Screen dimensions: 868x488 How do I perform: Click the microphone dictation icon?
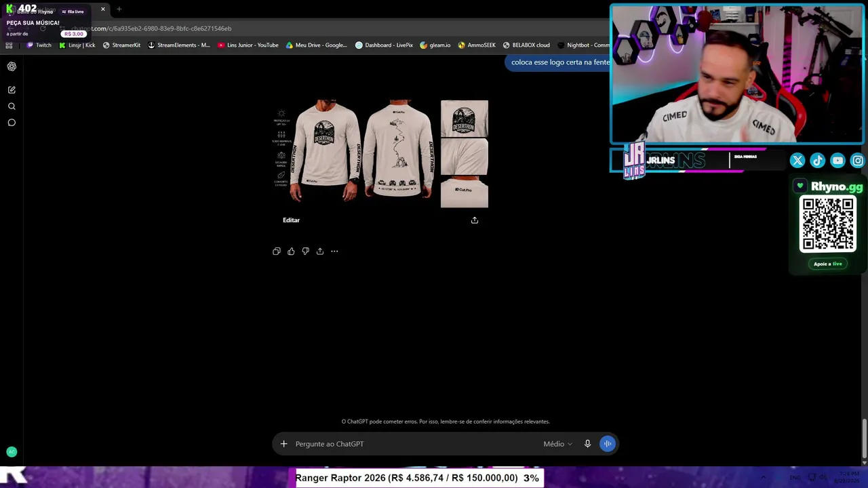point(588,444)
